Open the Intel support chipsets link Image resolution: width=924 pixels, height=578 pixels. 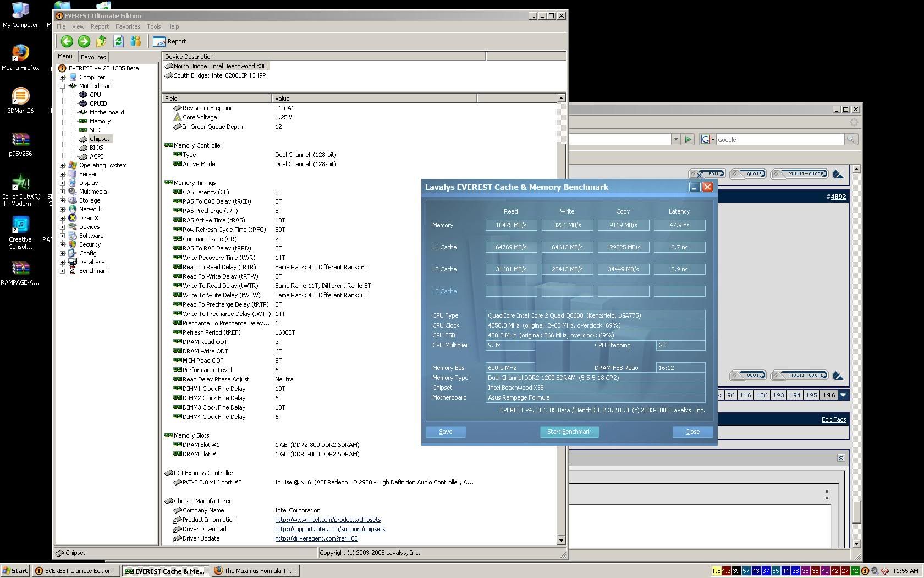(x=330, y=529)
